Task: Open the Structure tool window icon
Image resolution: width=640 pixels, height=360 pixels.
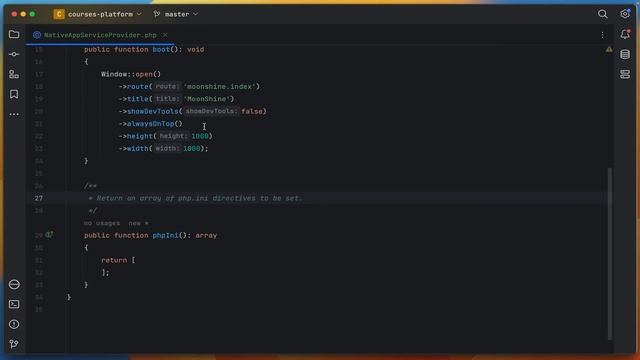Action: click(x=14, y=74)
